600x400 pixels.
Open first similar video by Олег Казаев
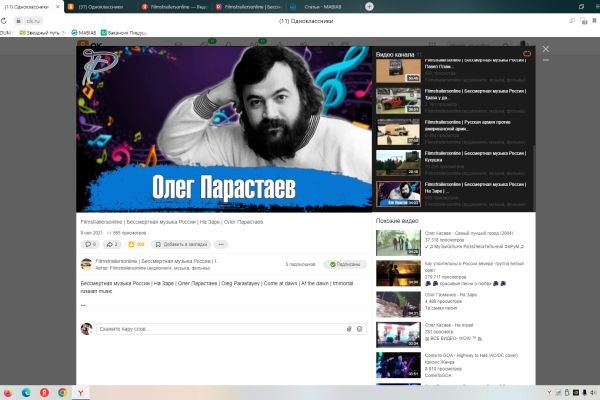point(398,243)
